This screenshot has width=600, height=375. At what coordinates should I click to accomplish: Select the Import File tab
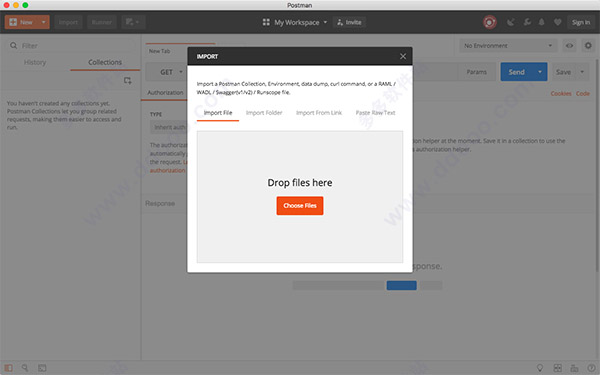click(x=218, y=112)
